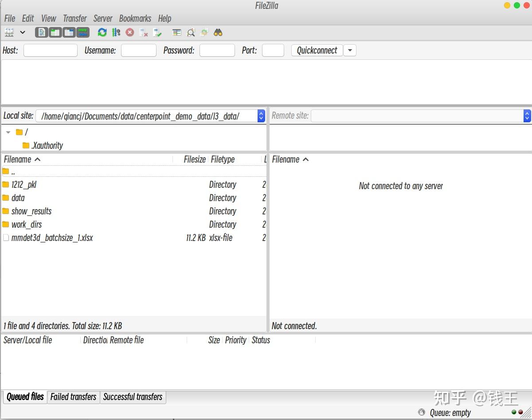Open the File menu
Image resolution: width=532 pixels, height=420 pixels.
pyautogui.click(x=10, y=19)
